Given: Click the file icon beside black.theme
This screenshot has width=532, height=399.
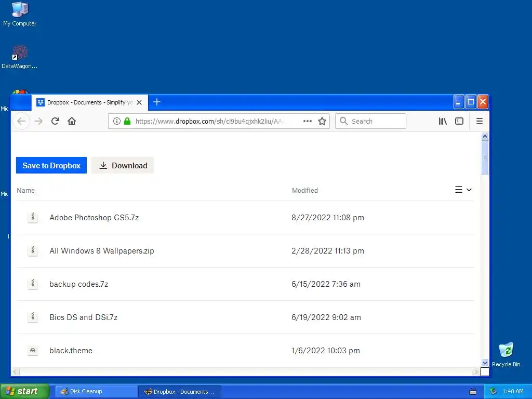Looking at the screenshot, I should (x=33, y=351).
